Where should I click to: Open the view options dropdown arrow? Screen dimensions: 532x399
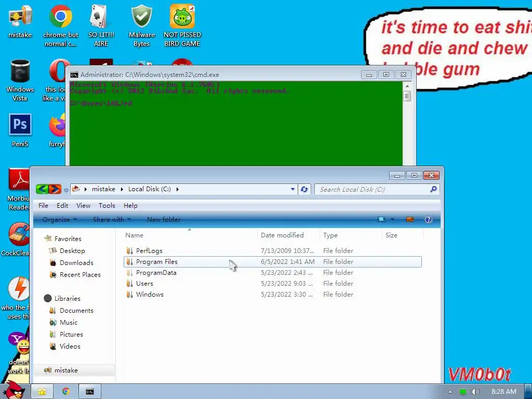[393, 220]
